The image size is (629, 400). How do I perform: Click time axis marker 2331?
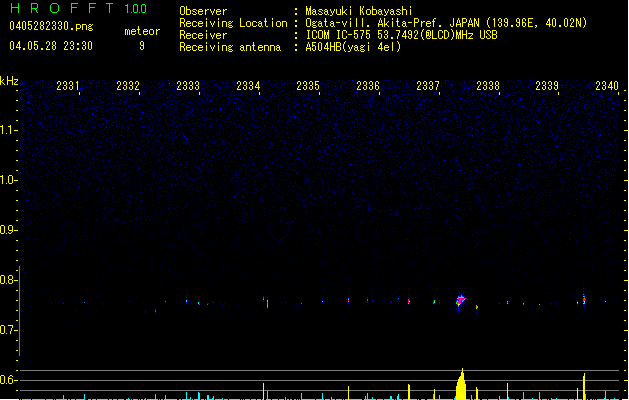[x=68, y=85]
